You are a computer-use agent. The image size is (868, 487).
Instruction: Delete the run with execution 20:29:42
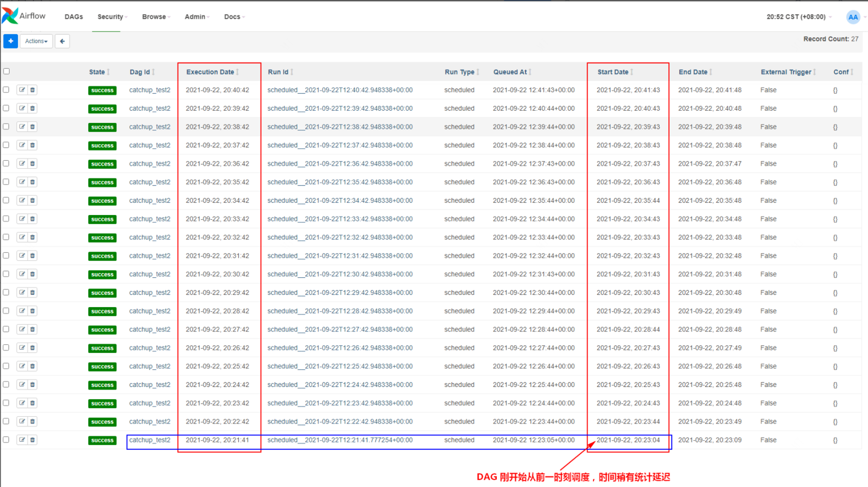coord(33,292)
